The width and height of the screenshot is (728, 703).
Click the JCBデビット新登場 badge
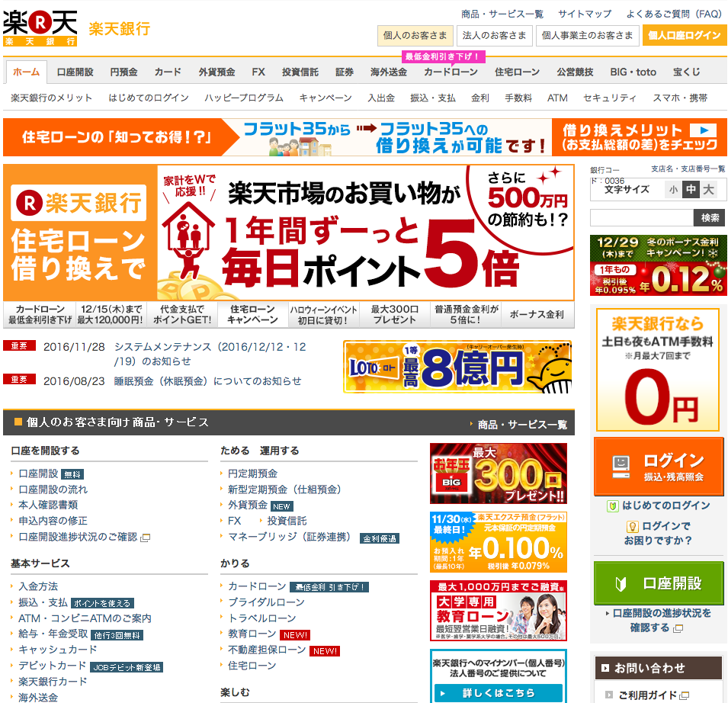click(127, 667)
